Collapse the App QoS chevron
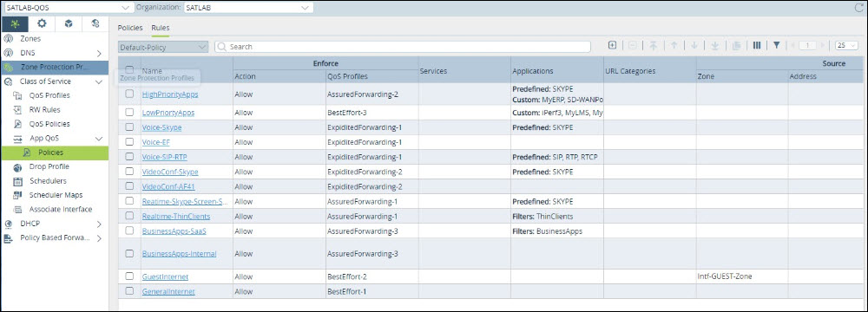 coord(99,139)
